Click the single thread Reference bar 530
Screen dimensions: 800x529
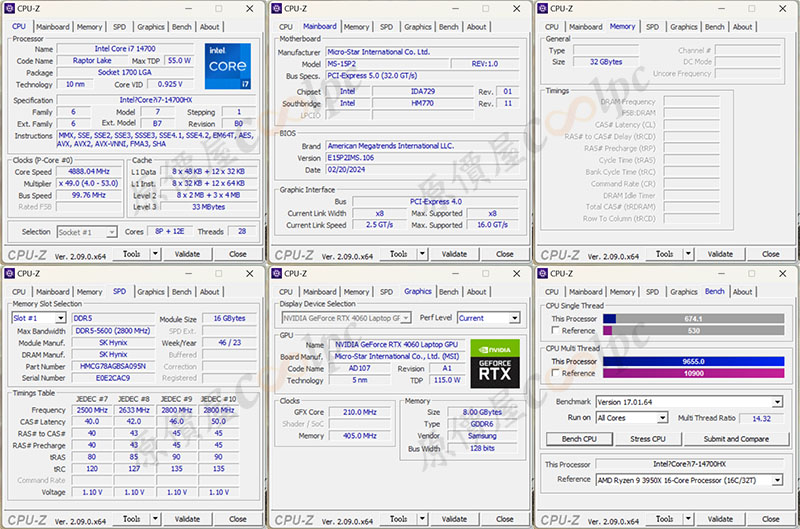(693, 331)
